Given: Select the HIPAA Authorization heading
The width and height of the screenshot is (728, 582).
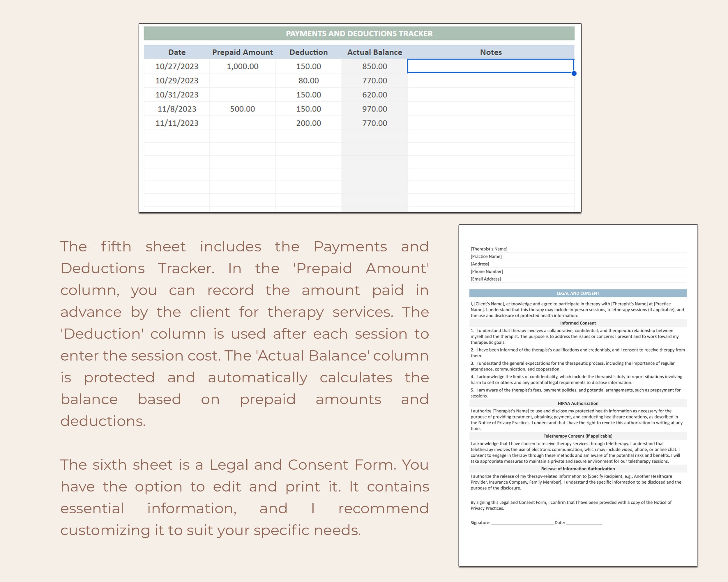Looking at the screenshot, I should click(578, 403).
